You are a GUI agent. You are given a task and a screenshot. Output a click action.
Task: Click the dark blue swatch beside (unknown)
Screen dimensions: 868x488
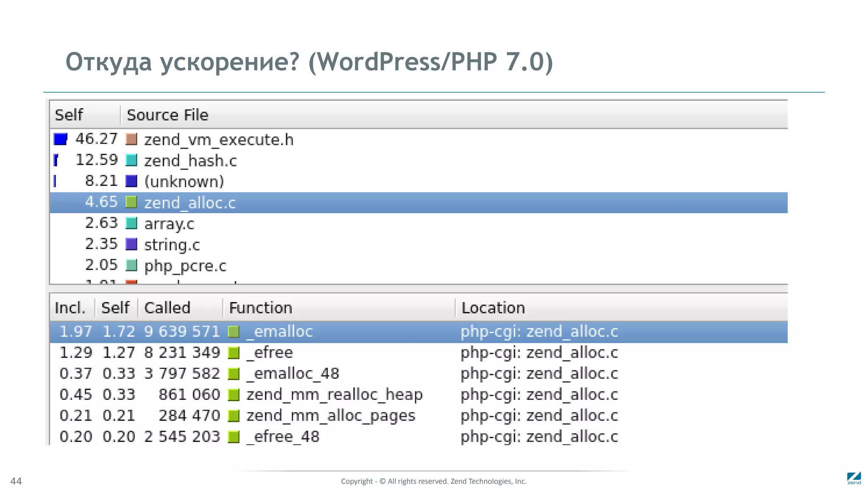[x=131, y=181]
